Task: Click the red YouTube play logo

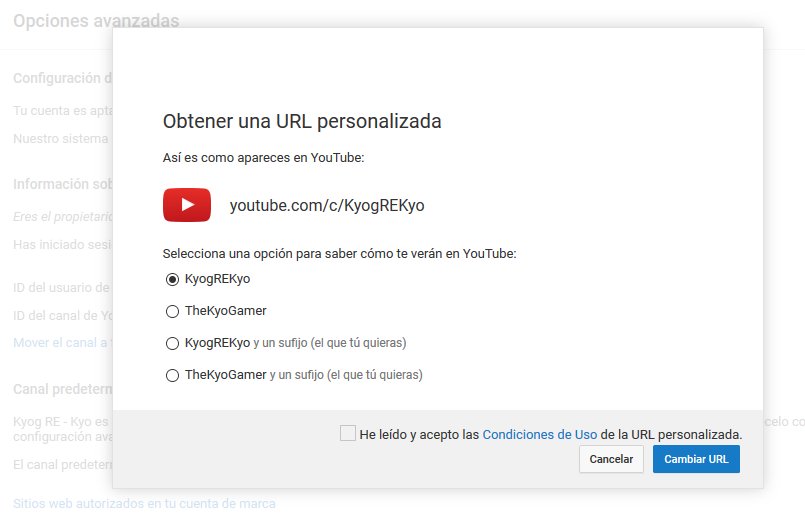Action: click(187, 205)
